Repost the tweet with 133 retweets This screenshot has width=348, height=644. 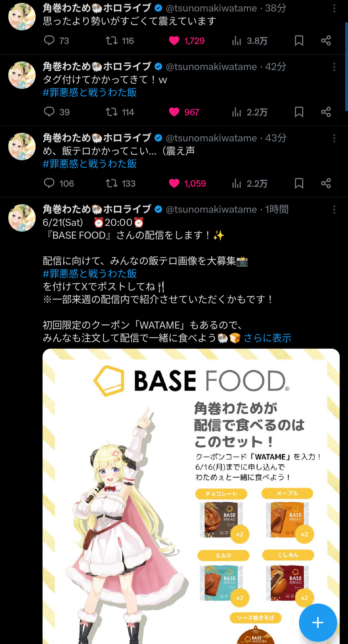[120, 184]
